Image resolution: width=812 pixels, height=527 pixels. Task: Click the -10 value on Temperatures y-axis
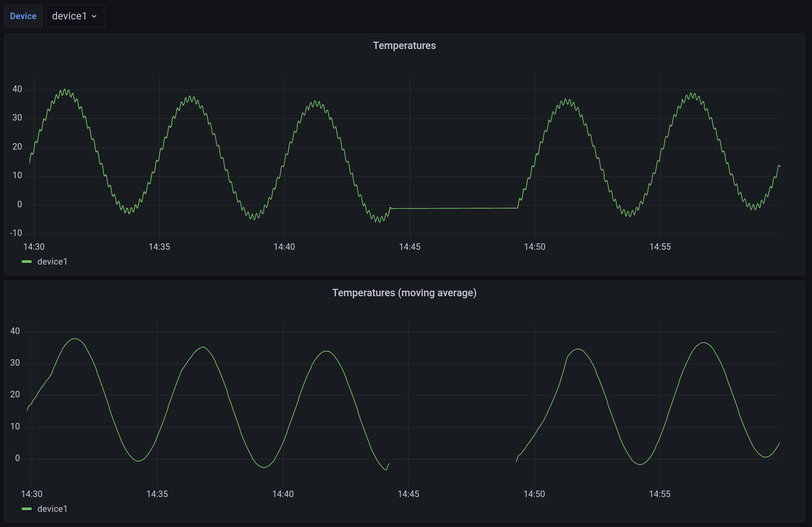16,233
